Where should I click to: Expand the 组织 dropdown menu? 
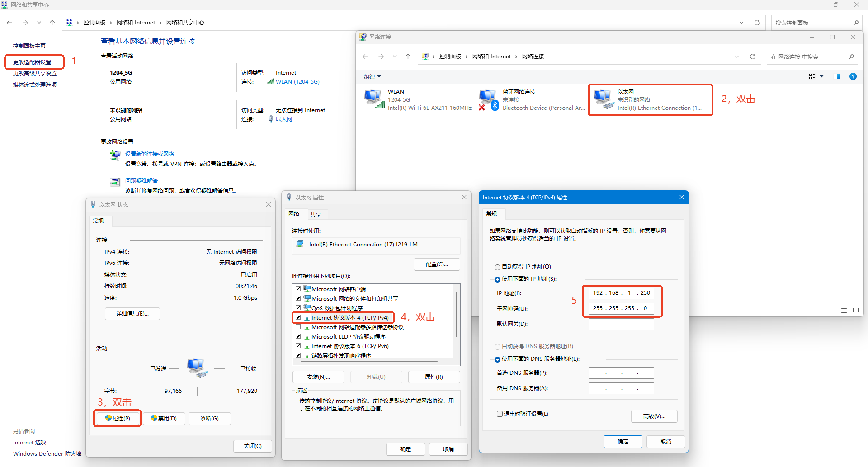pyautogui.click(x=373, y=77)
